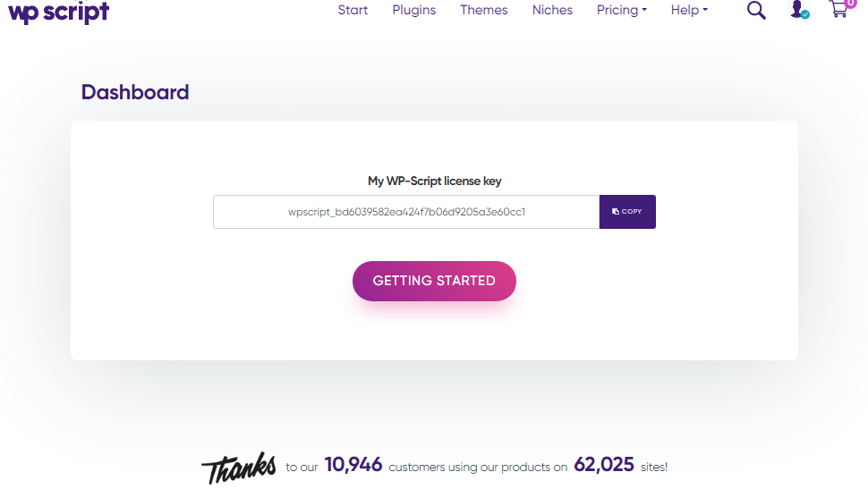Navigate to the Themes page
The width and height of the screenshot is (868, 489).
(x=484, y=10)
